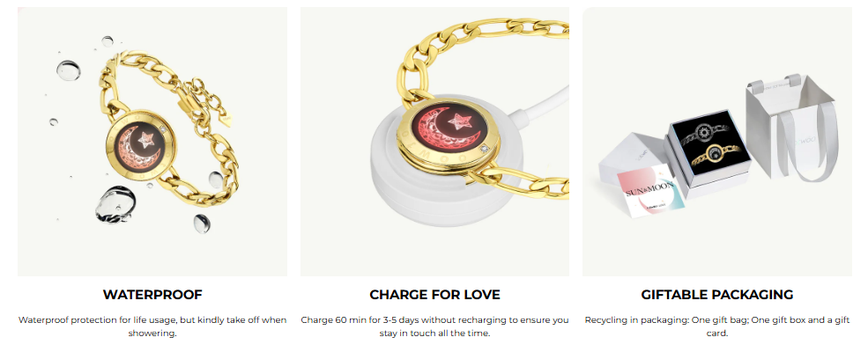Click the Sun & Moon gift card
This screenshot has height=352, width=868.
pyautogui.click(x=650, y=191)
